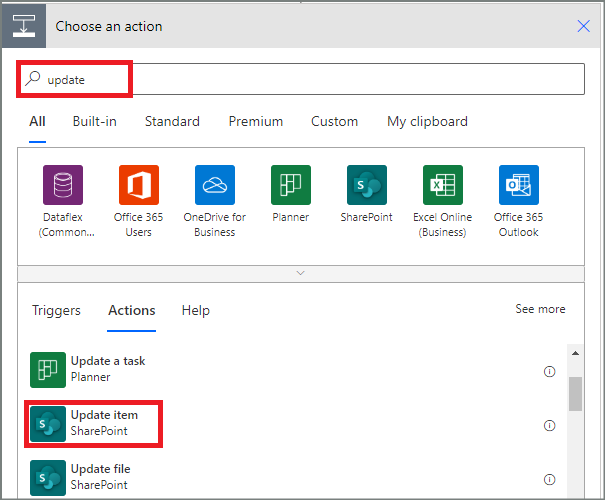Pick the SharePoint connector icon
The height and width of the screenshot is (500, 605).
(367, 185)
